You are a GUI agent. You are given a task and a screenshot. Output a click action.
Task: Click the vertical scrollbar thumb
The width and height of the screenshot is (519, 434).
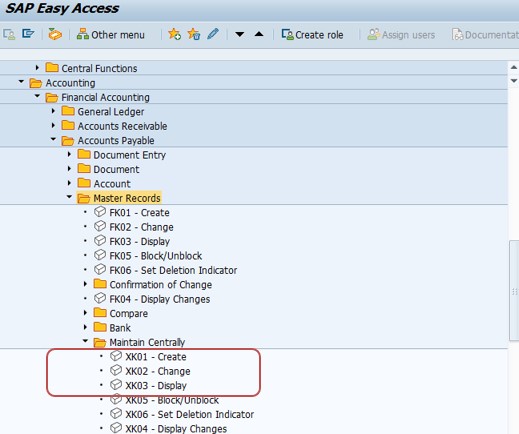pos(514,290)
